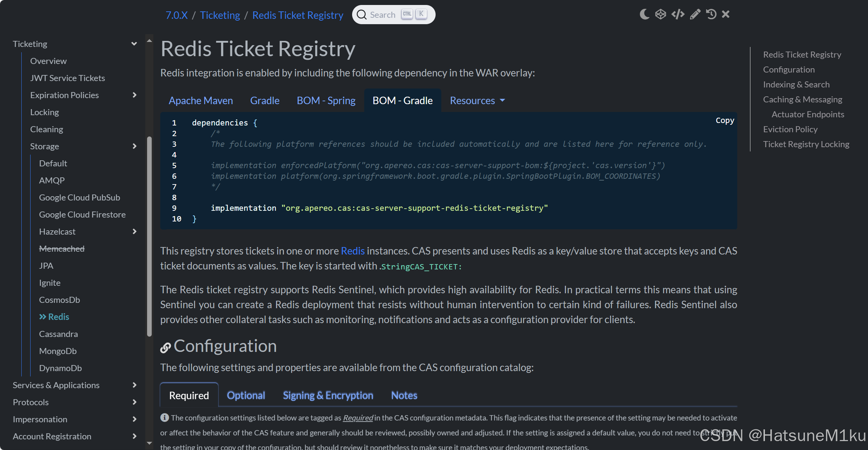The image size is (868, 450).
Task: Edit this page with the pencil icon
Action: (x=695, y=14)
